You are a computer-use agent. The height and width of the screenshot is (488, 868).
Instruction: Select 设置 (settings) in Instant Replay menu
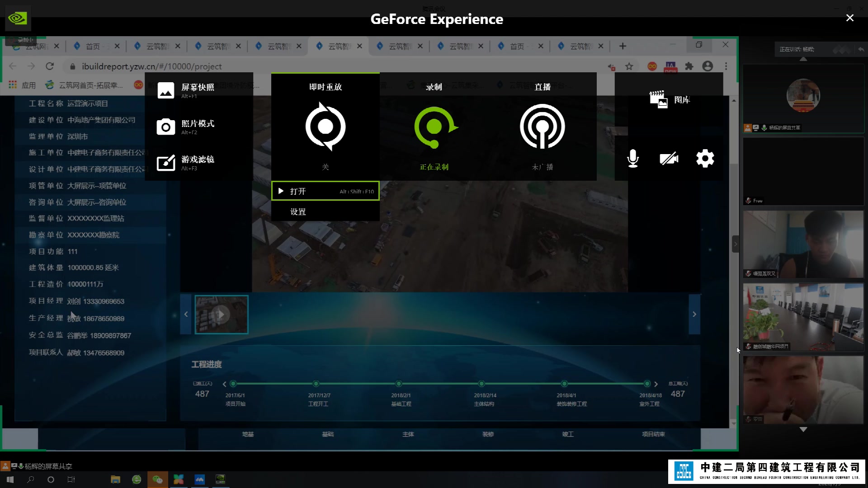pos(325,211)
